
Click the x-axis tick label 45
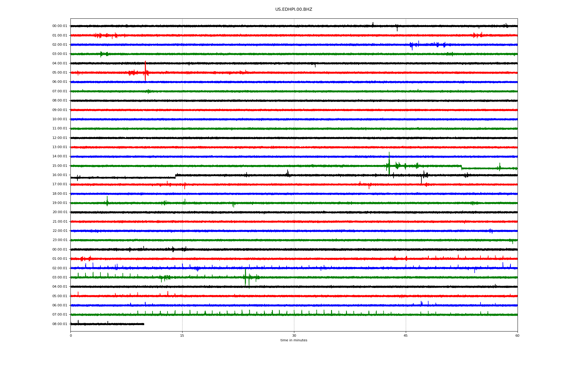click(x=406, y=336)
